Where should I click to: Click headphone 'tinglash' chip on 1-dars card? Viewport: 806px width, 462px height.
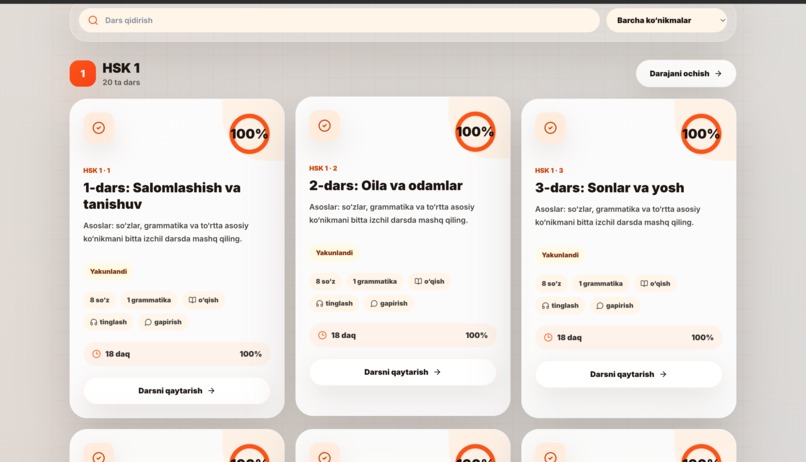pos(108,322)
